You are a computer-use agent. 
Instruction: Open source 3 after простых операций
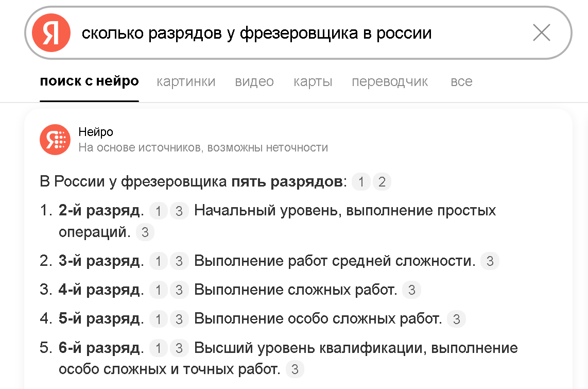pos(145,232)
